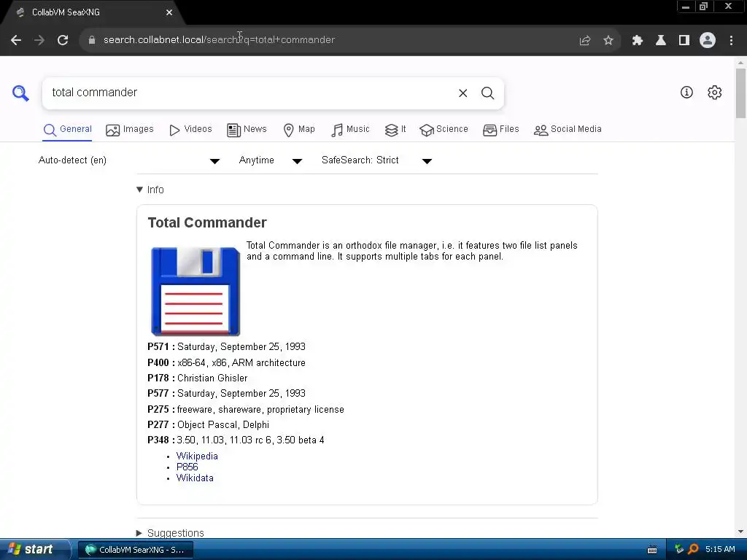
Task: Click the Total Commander floppy disk image
Action: (x=196, y=292)
